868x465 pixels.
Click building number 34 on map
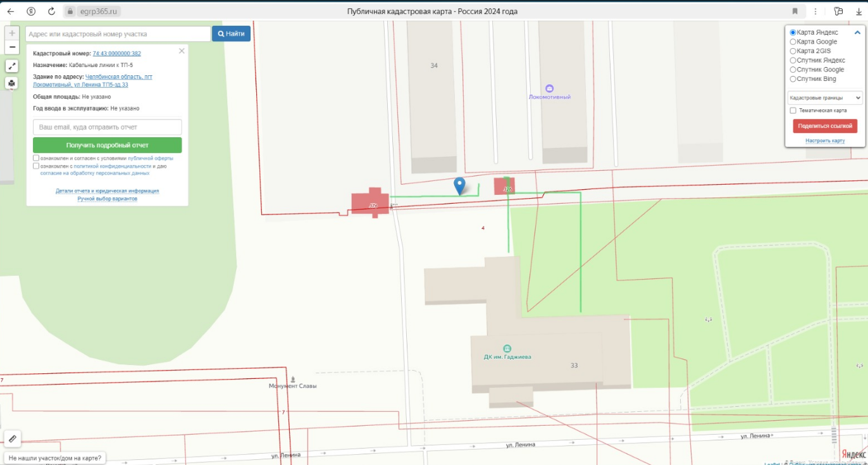coord(434,66)
